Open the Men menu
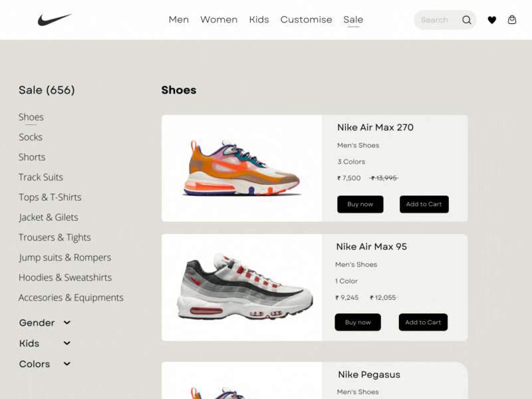 click(179, 20)
